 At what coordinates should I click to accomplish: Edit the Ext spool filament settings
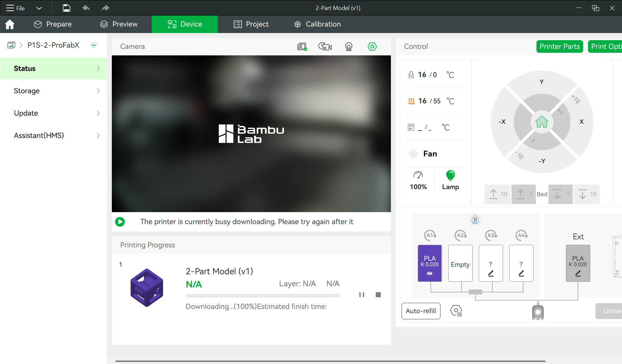pos(578,274)
